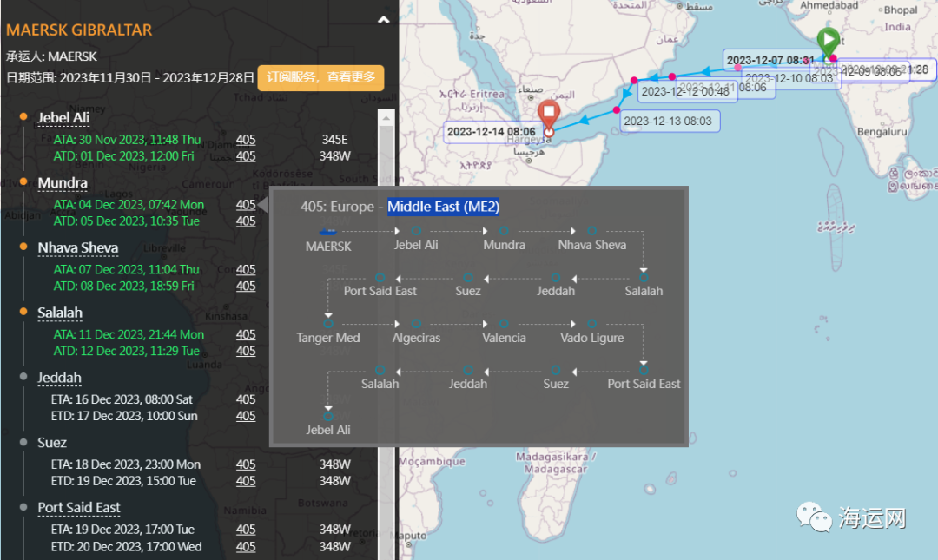Click the MAERSK ship icon in route popup
The width and height of the screenshot is (938, 560).
tap(327, 231)
